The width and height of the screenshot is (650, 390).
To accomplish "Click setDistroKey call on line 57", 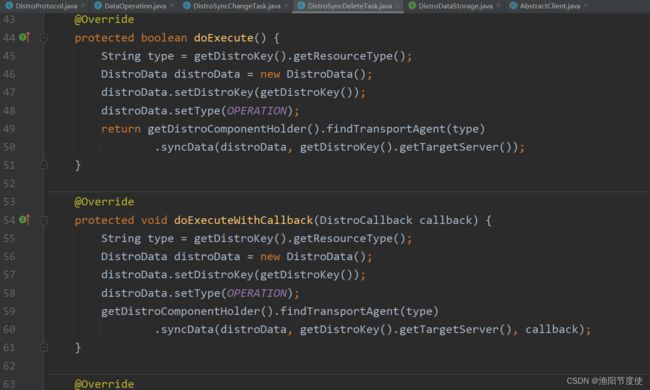I will point(213,275).
